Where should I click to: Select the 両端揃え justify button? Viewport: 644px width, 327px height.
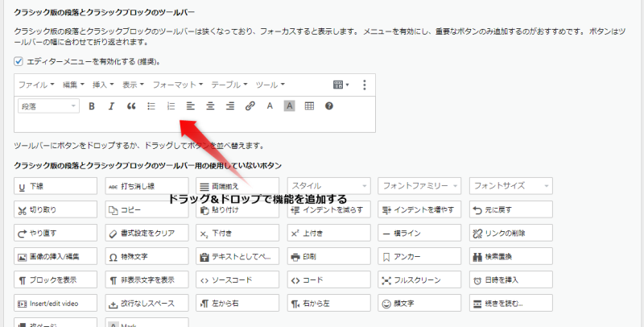[237, 186]
